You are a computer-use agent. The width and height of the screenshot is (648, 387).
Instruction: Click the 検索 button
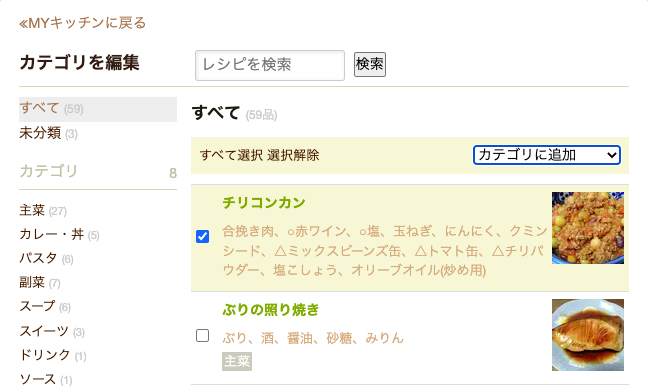(370, 64)
